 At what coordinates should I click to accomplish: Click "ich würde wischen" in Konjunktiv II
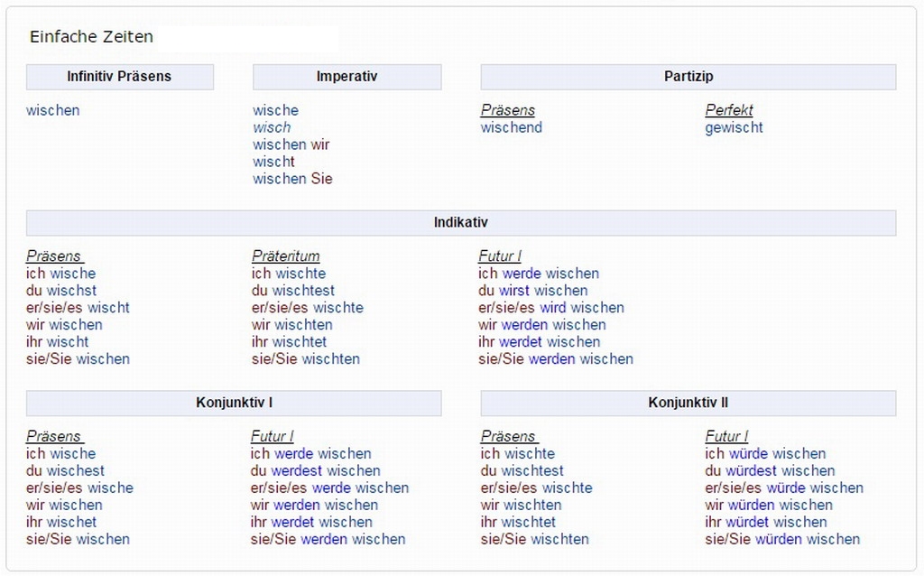[x=765, y=453]
